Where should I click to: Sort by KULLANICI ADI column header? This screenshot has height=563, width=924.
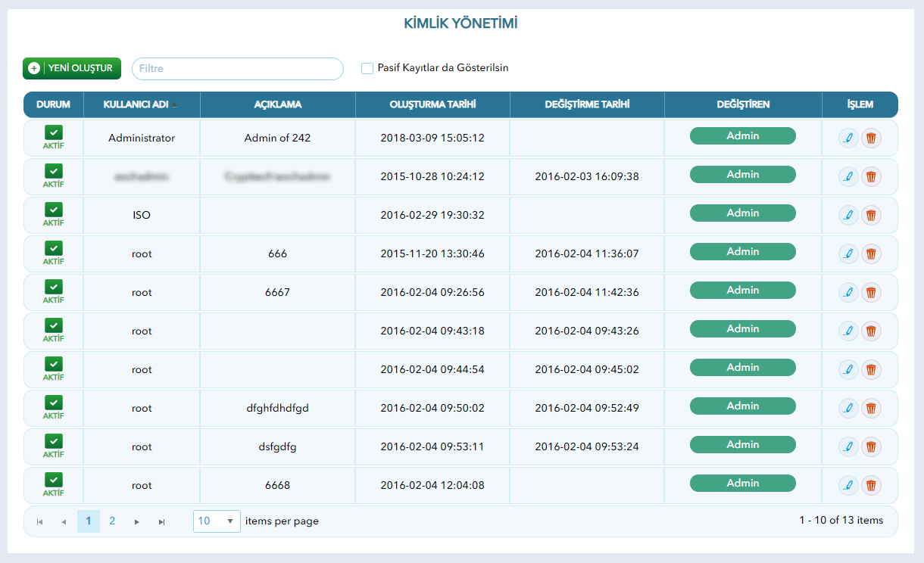(x=142, y=104)
